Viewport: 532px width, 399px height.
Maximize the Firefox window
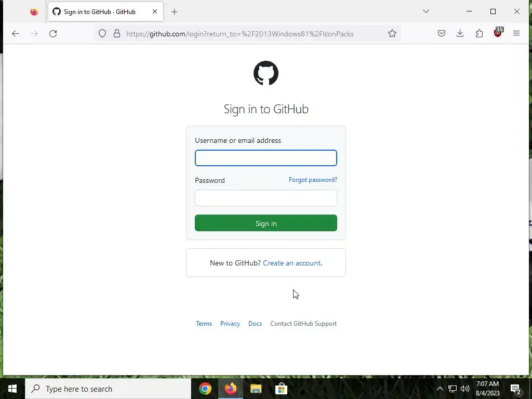(493, 11)
